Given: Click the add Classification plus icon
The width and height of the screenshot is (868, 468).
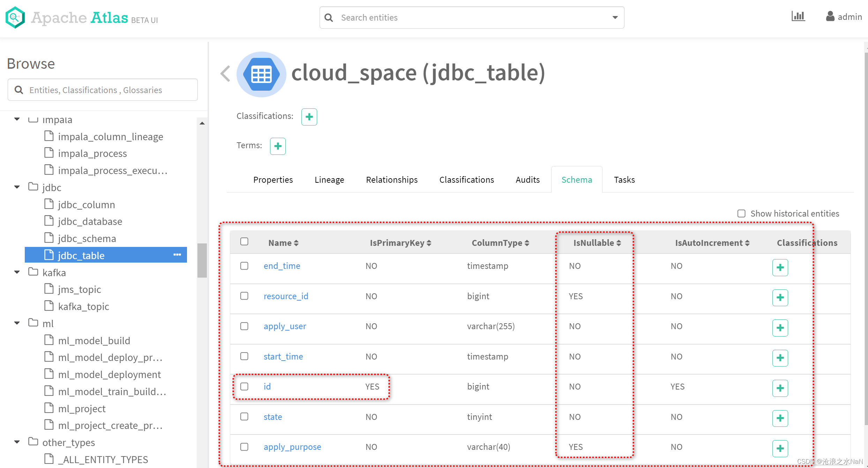Looking at the screenshot, I should click(309, 117).
